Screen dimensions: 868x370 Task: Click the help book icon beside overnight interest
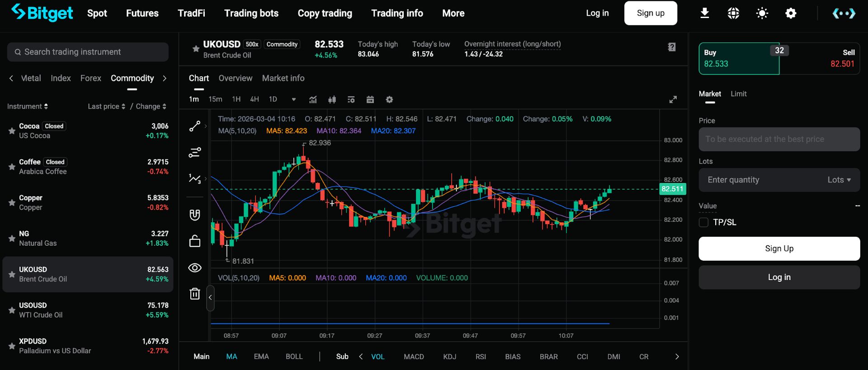tap(672, 47)
